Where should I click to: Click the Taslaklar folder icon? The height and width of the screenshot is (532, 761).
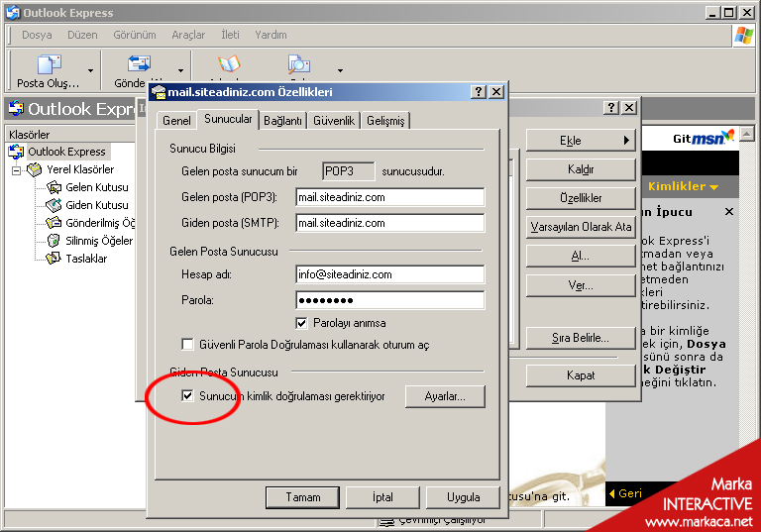click(54, 259)
